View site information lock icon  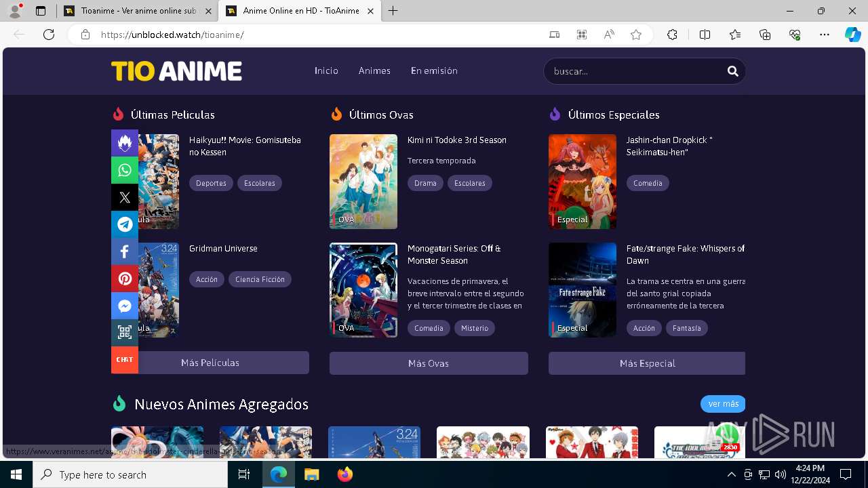(85, 35)
